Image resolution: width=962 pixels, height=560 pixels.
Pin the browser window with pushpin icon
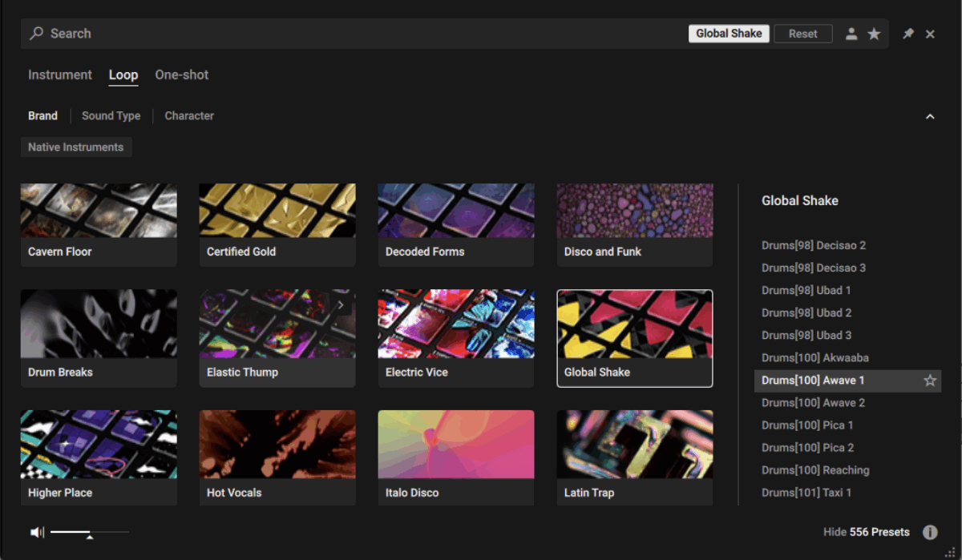click(x=908, y=34)
